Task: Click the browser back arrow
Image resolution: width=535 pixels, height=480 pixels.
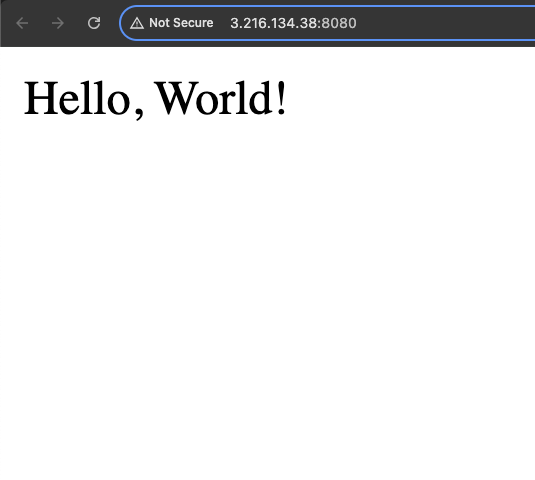Action: 22,23
